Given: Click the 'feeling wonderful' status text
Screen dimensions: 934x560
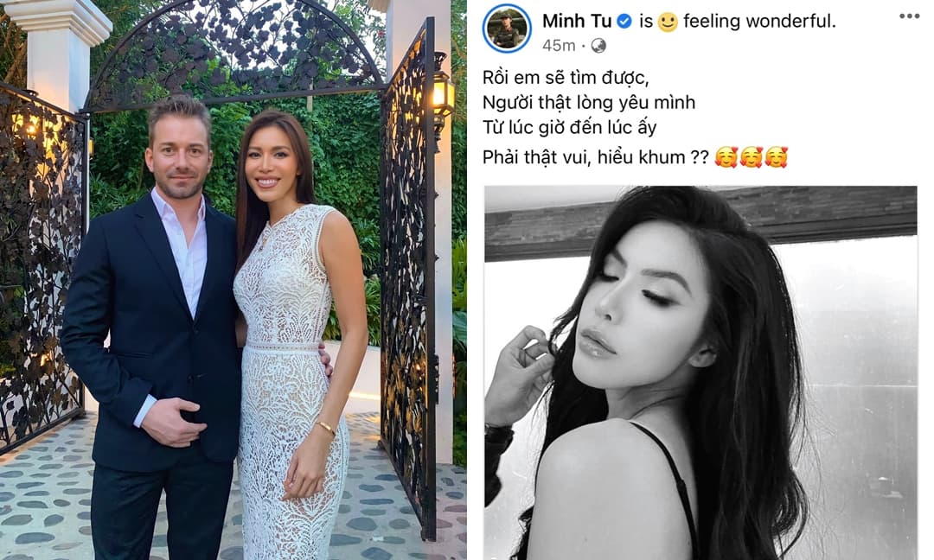Looking at the screenshot, I should (x=759, y=22).
